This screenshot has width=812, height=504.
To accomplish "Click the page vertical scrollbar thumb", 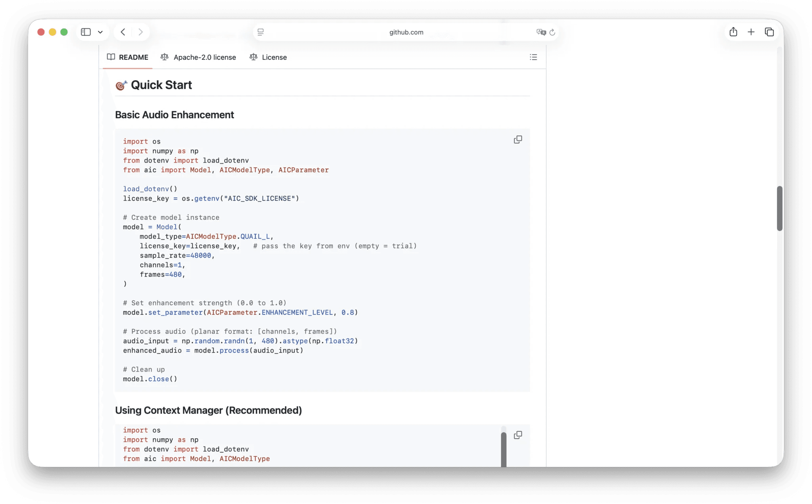I will pos(779,208).
